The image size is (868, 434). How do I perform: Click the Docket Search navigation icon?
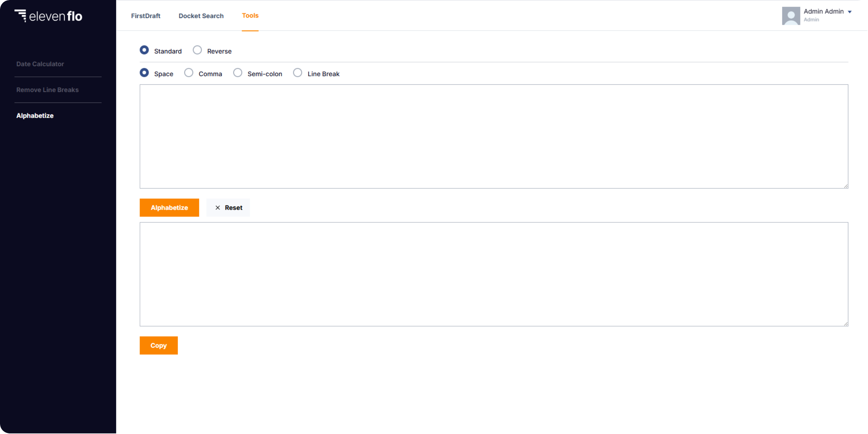click(x=201, y=15)
